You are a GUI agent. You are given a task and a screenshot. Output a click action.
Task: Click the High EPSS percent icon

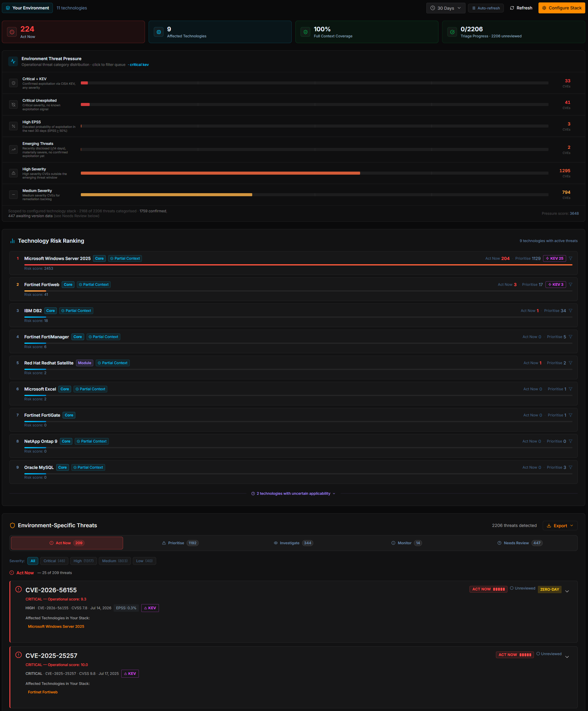coord(13,126)
